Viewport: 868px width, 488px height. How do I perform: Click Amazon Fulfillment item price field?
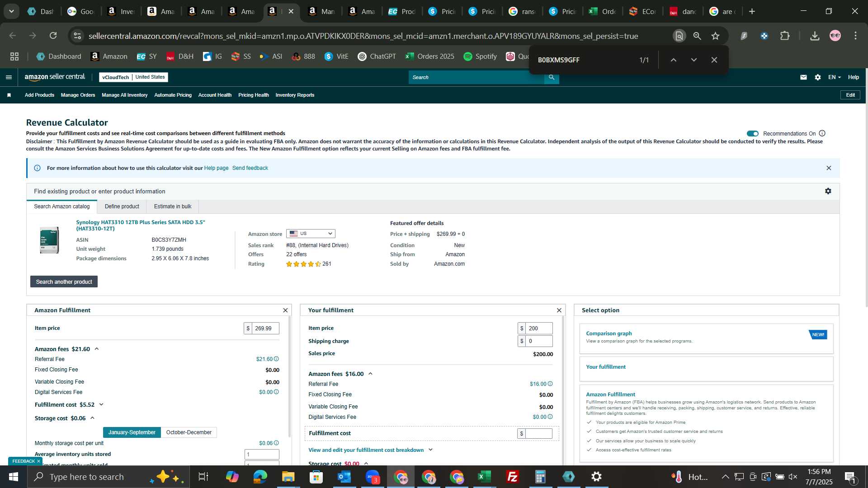coord(265,328)
